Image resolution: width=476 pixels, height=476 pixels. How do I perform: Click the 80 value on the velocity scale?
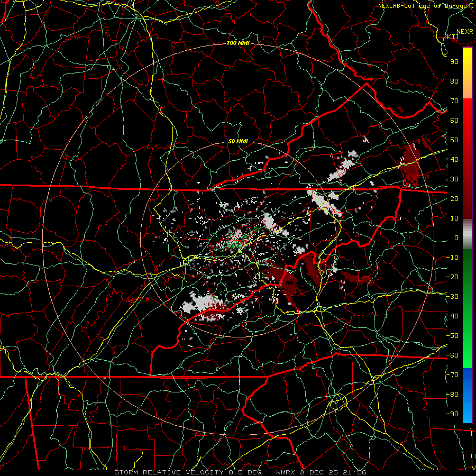click(454, 81)
